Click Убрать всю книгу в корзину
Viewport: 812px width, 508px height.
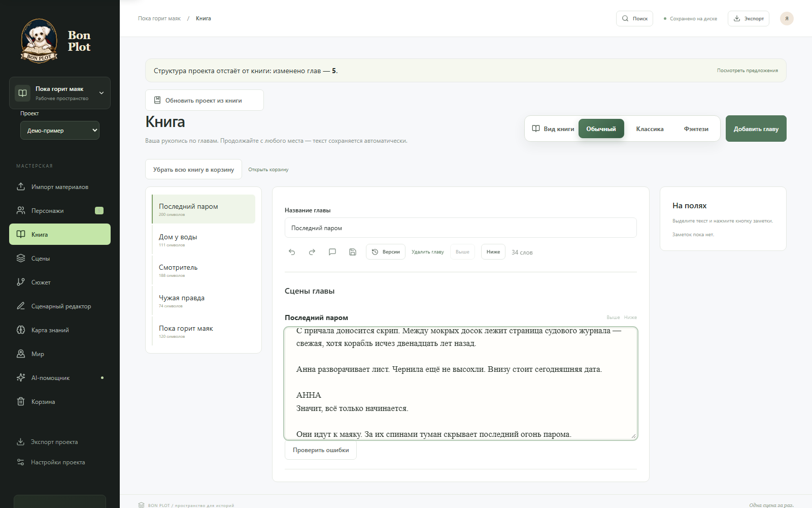pos(193,170)
